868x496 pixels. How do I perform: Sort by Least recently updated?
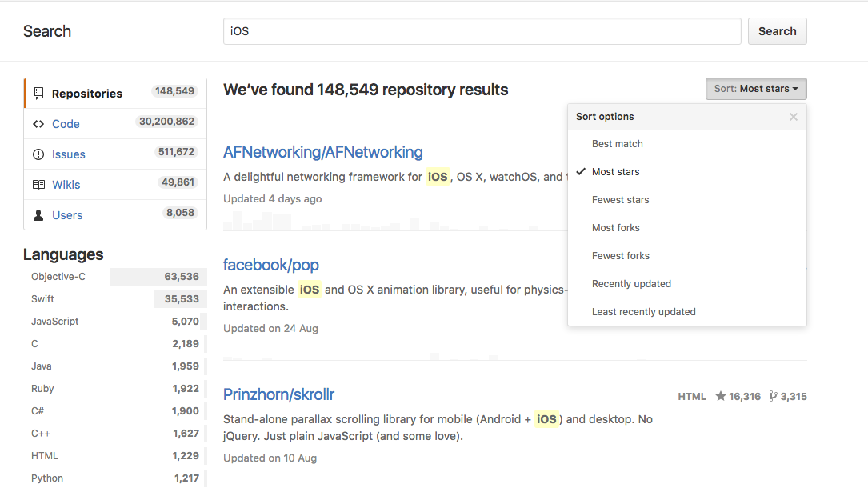(x=687, y=312)
